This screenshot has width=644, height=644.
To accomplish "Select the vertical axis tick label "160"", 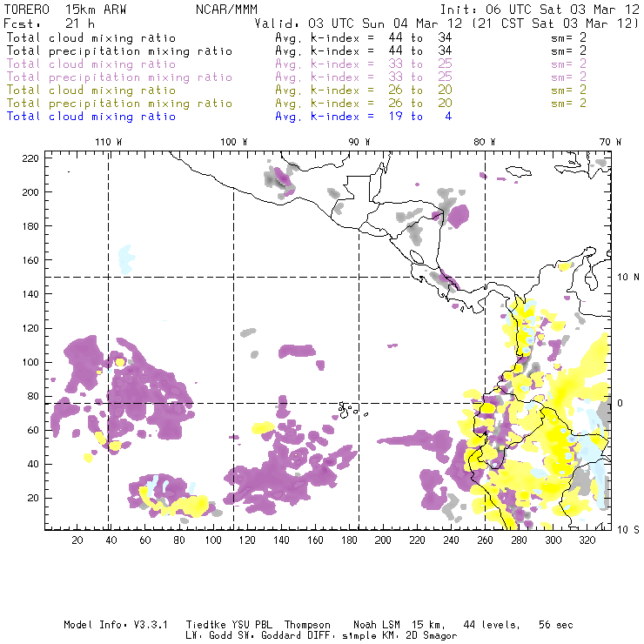I will [30, 260].
